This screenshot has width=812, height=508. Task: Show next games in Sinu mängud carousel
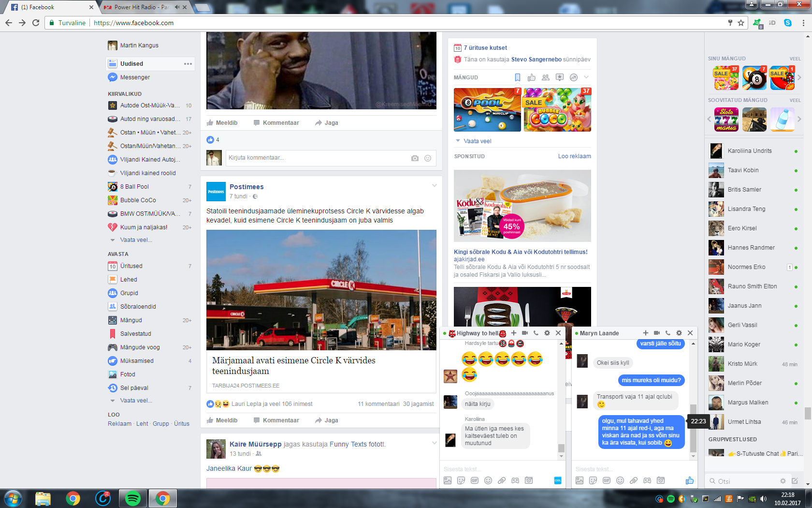coord(799,78)
